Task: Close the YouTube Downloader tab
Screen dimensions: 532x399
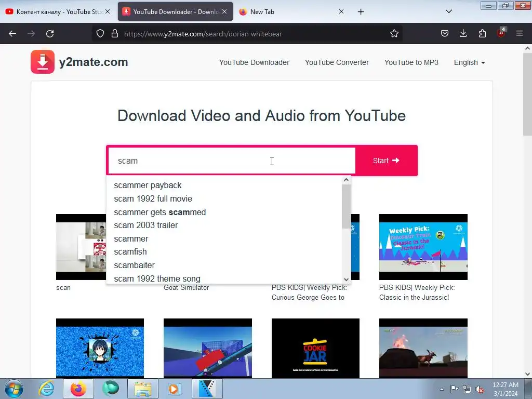Action: click(224, 11)
